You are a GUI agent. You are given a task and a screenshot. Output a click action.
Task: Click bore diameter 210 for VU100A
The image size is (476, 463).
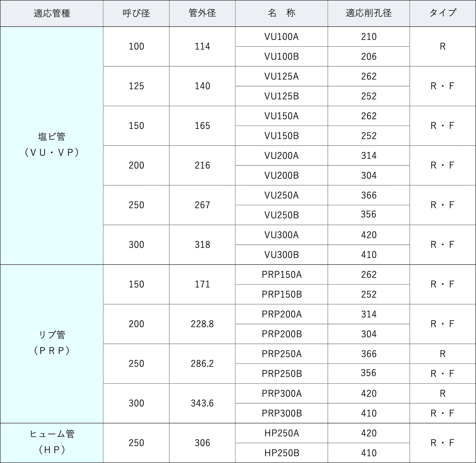pyautogui.click(x=369, y=37)
